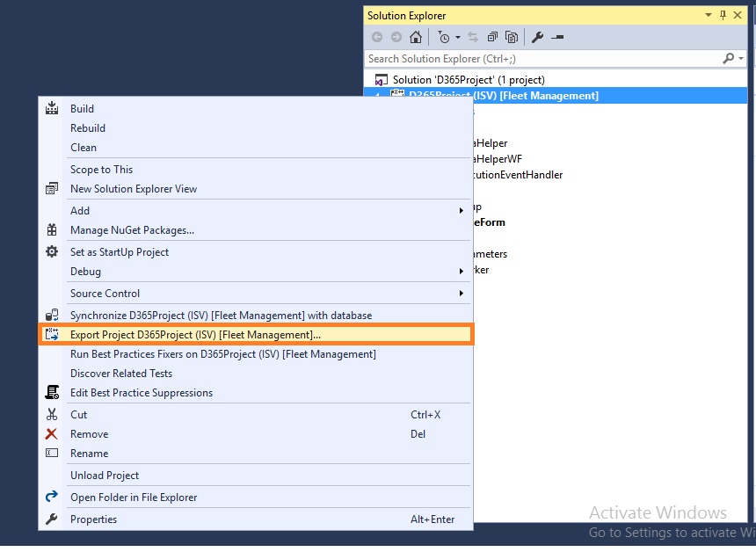Expand the Add submenu arrow
Viewport: 756px width, 552px height.
[x=461, y=210]
